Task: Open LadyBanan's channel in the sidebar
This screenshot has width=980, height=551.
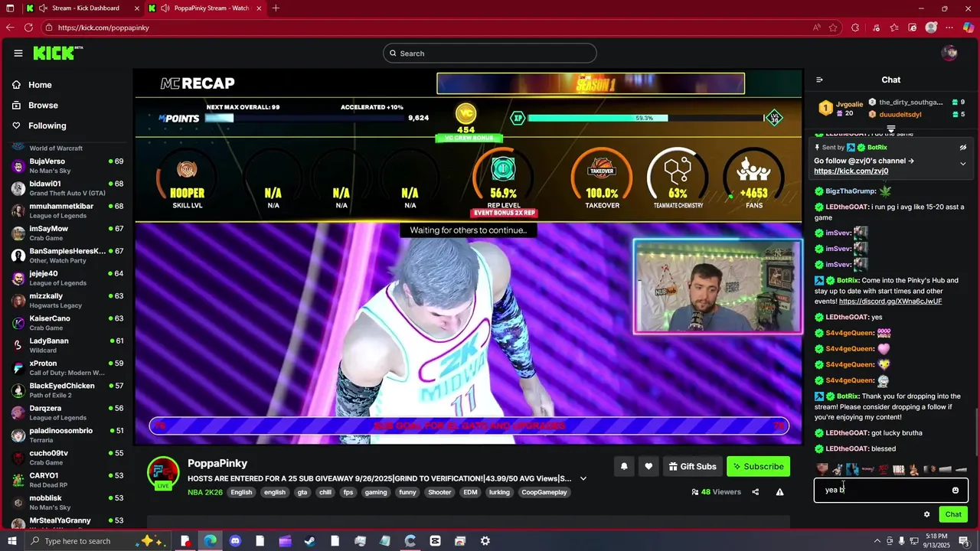Action: coord(67,345)
